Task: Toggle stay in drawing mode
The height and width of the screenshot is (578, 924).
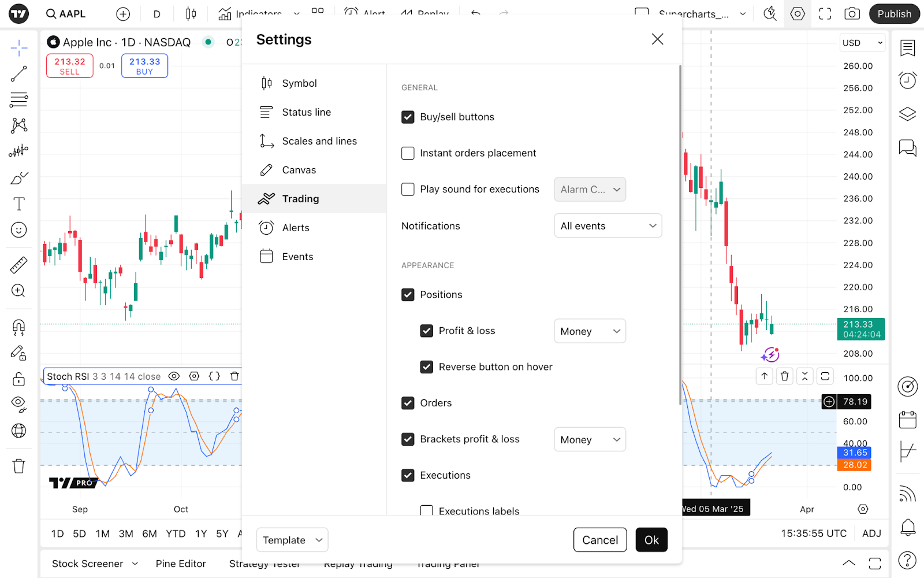Action: [19, 353]
